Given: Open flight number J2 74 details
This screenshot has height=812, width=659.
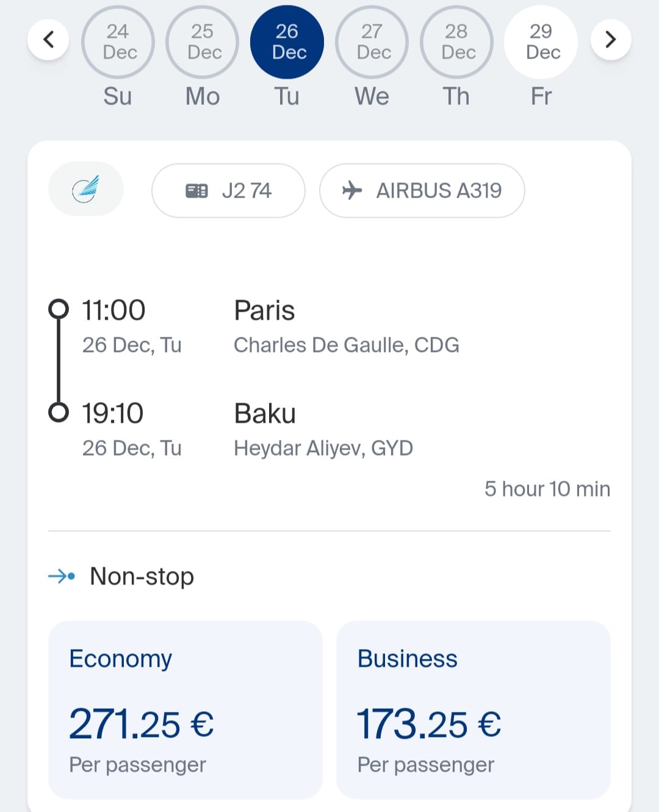Looking at the screenshot, I should click(228, 191).
